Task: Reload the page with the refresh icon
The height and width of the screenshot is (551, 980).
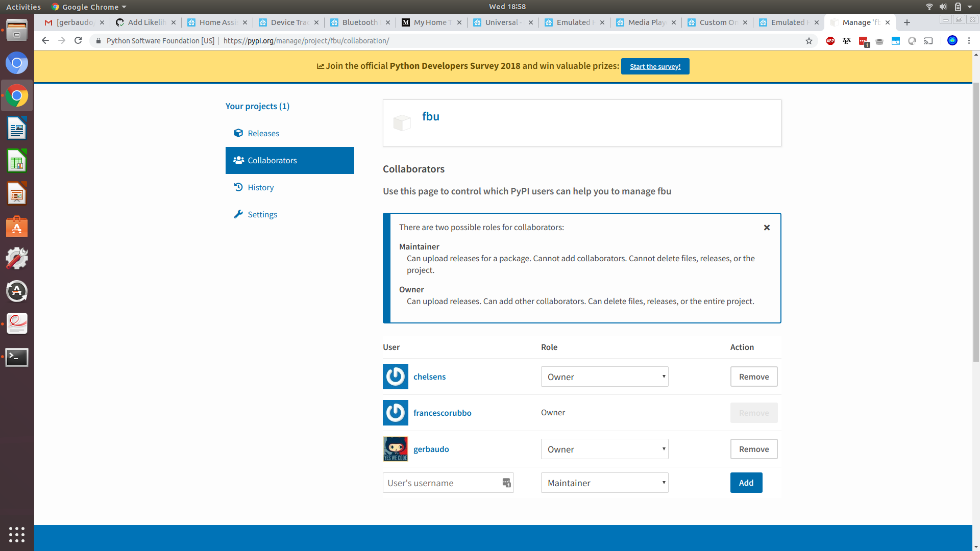Action: (x=78, y=41)
